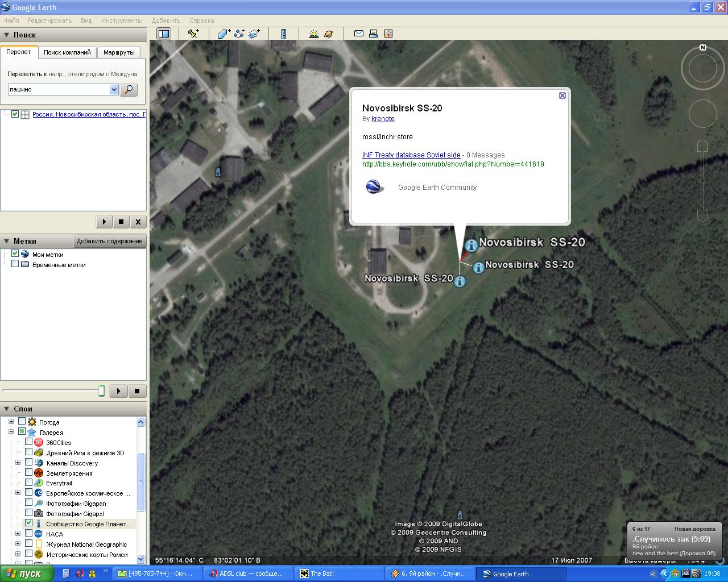Viewport: 728px width, 582px height.
Task: Open the Редактировать menu
Action: pos(49,20)
